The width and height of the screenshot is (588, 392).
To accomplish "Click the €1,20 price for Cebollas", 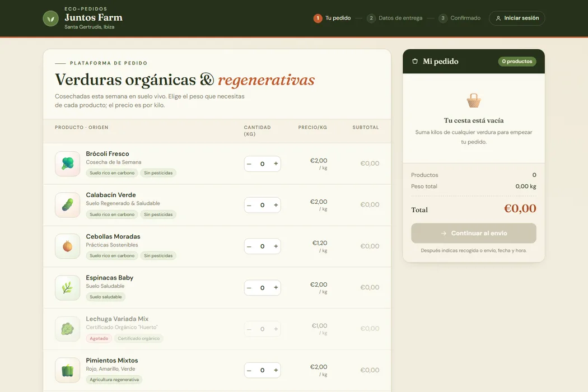I will pyautogui.click(x=320, y=243).
